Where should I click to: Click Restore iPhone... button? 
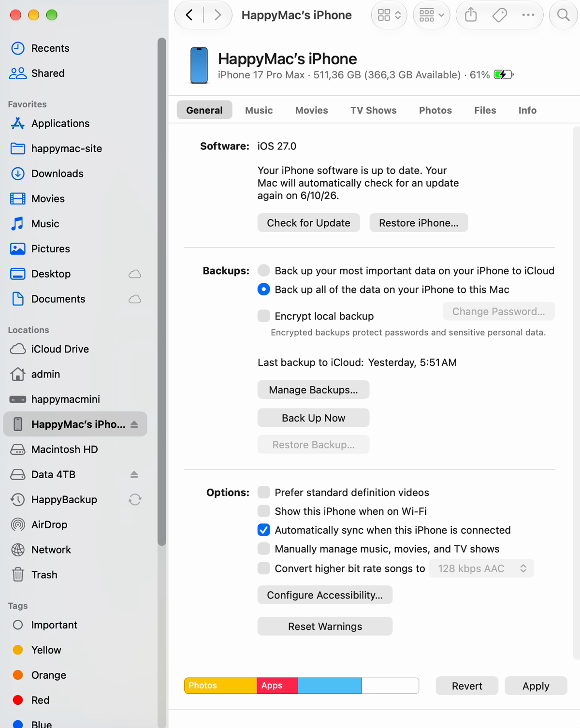[419, 223]
